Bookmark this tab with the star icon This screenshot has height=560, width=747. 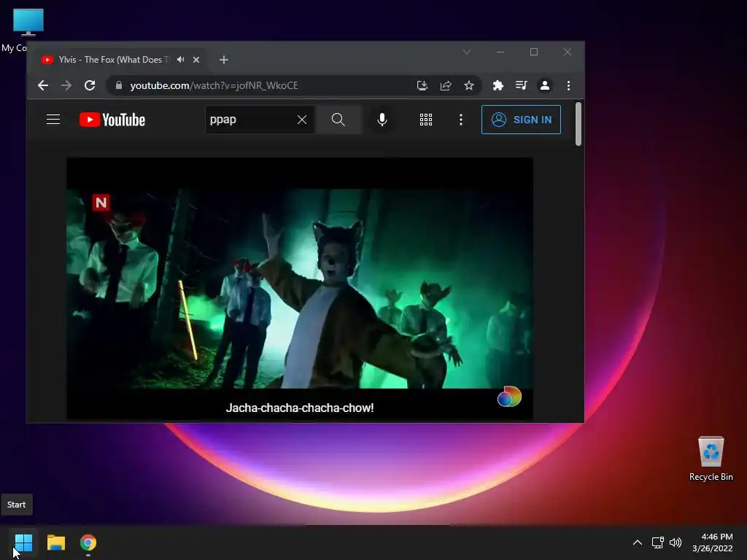[x=469, y=85]
